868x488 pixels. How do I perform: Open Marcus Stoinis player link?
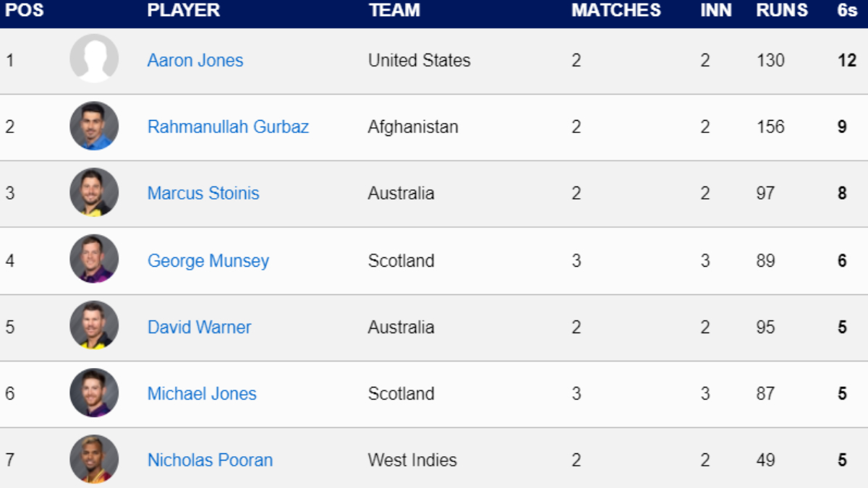click(203, 193)
